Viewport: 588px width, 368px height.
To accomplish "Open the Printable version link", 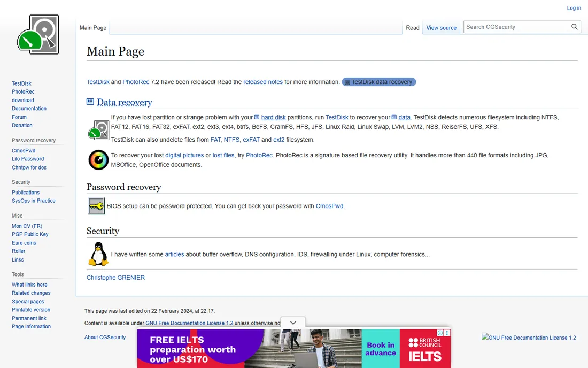I will click(31, 310).
